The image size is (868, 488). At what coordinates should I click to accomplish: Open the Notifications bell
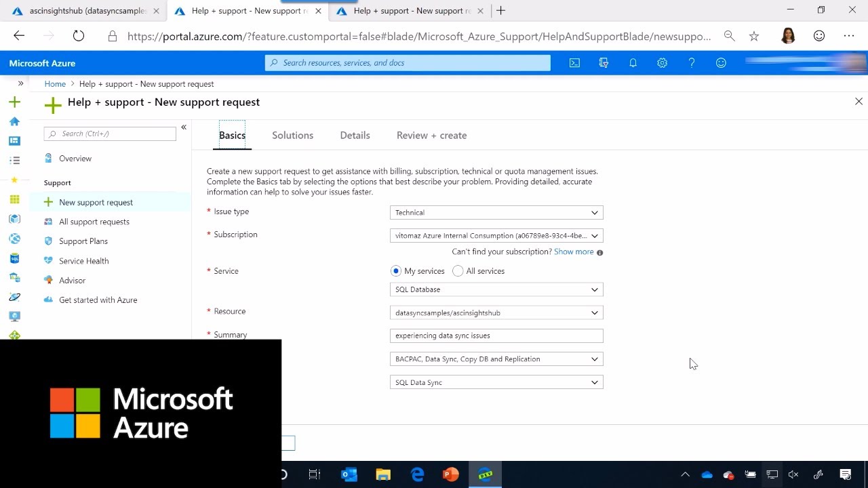tap(633, 63)
